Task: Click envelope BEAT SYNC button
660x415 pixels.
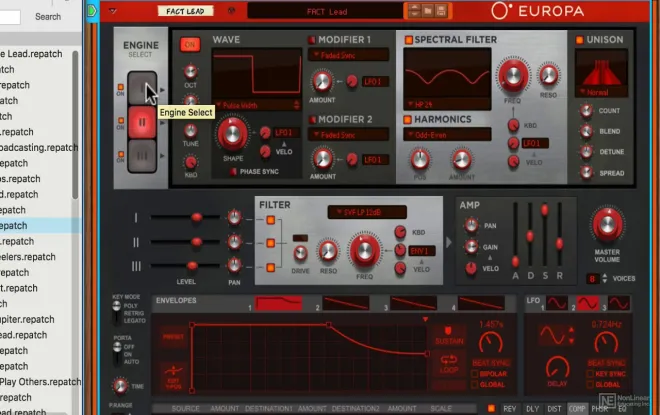Action: point(491,363)
